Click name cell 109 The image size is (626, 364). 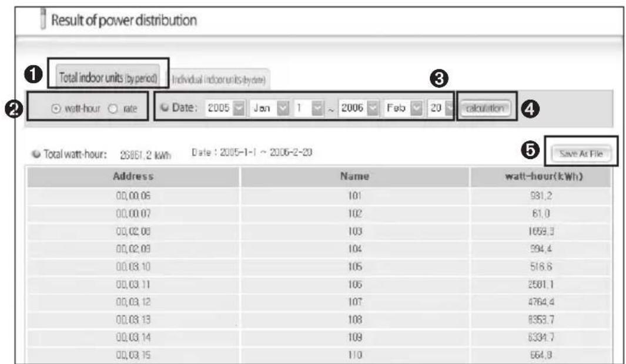pos(355,338)
